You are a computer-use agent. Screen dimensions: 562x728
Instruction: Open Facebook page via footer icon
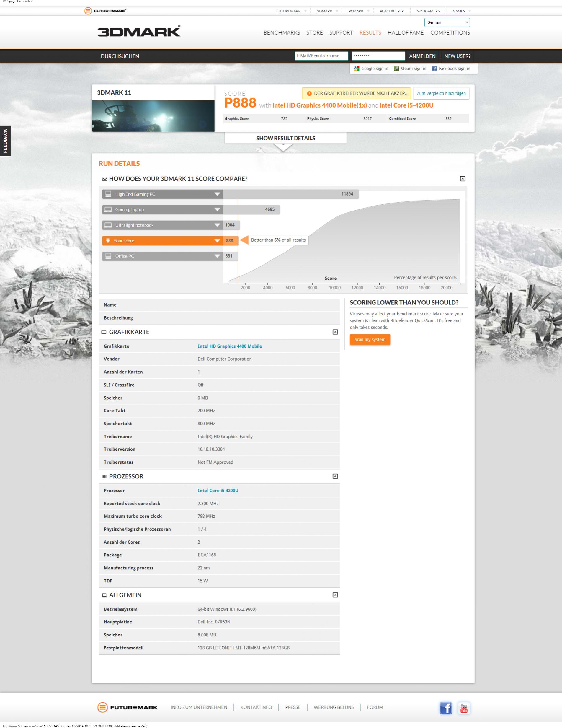click(x=446, y=708)
